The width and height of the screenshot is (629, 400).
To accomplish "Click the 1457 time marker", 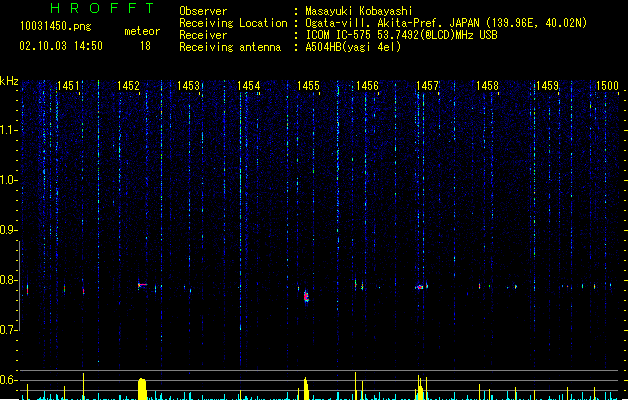I will click(428, 86).
